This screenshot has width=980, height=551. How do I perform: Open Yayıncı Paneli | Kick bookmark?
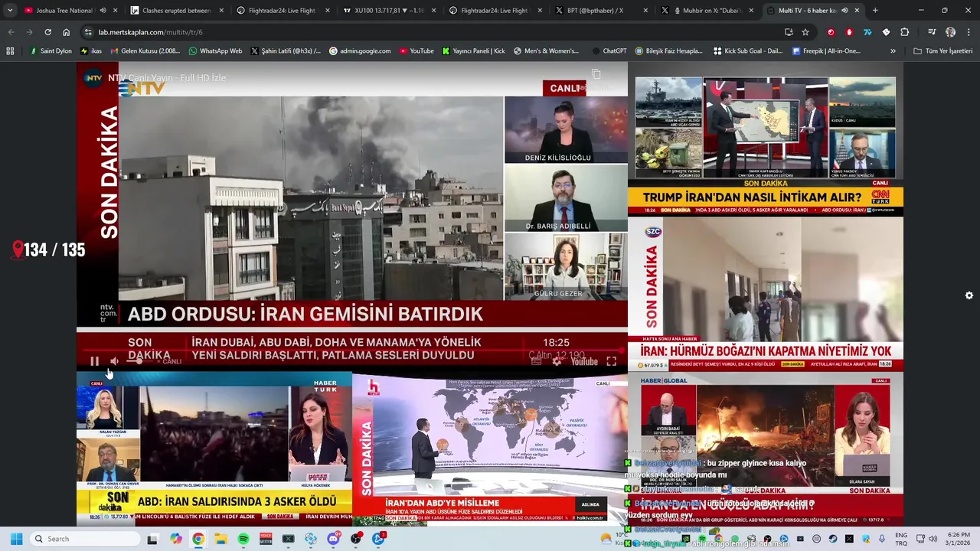[x=474, y=51]
